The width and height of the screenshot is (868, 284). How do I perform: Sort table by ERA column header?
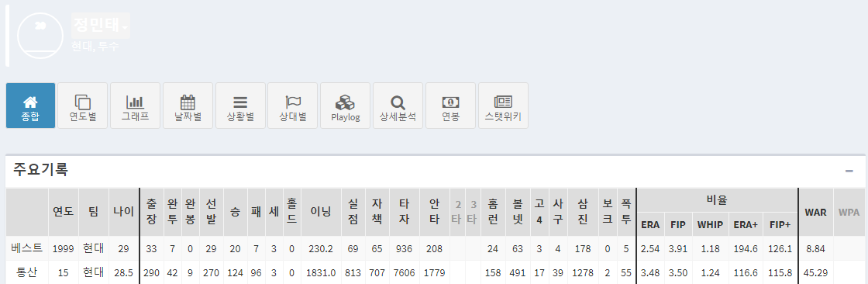650,225
